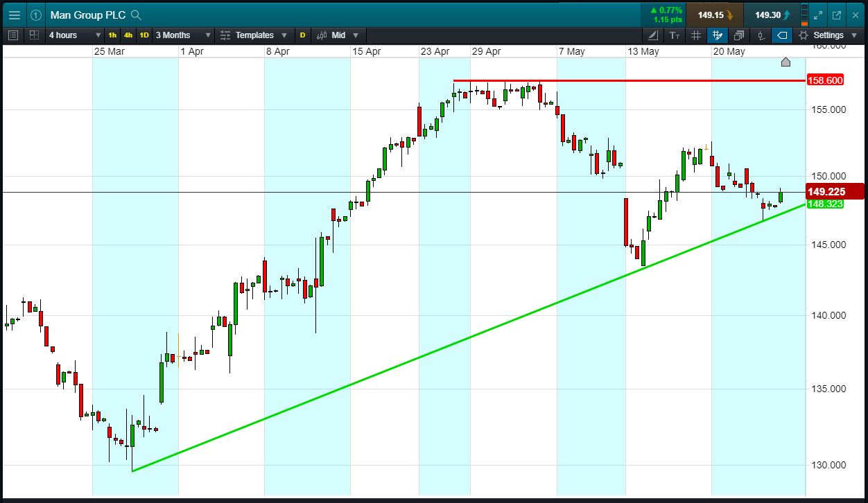Toggle the grid with eyedropper icon
The width and height of the screenshot is (868, 503).
pos(718,35)
